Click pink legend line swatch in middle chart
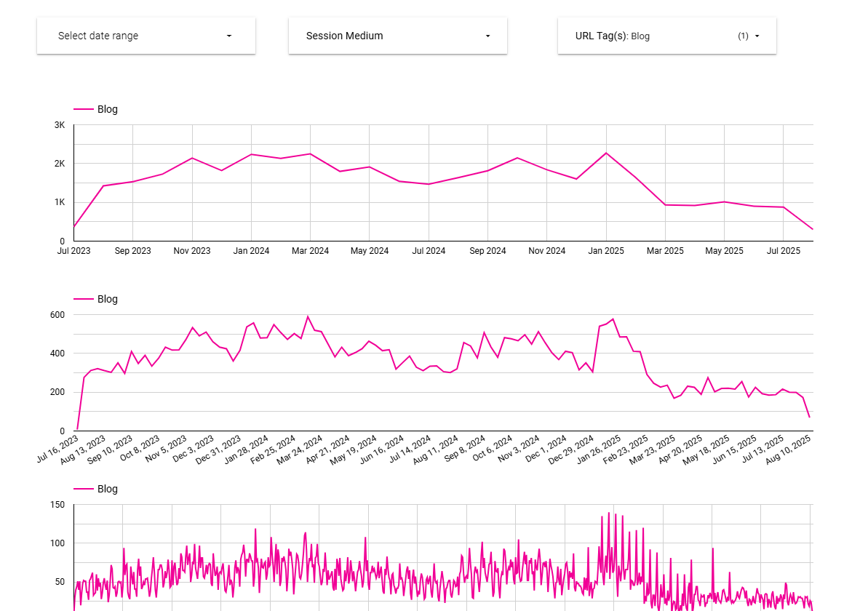Viewport: 868px width, 611px height. point(84,299)
